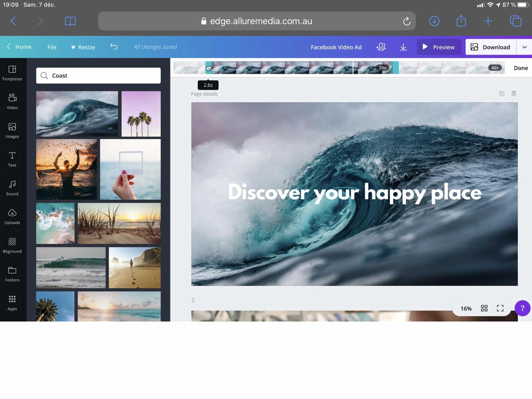The height and width of the screenshot is (399, 532).
Task: Select the sunset swimmer splash thumbnail
Action: 66,169
